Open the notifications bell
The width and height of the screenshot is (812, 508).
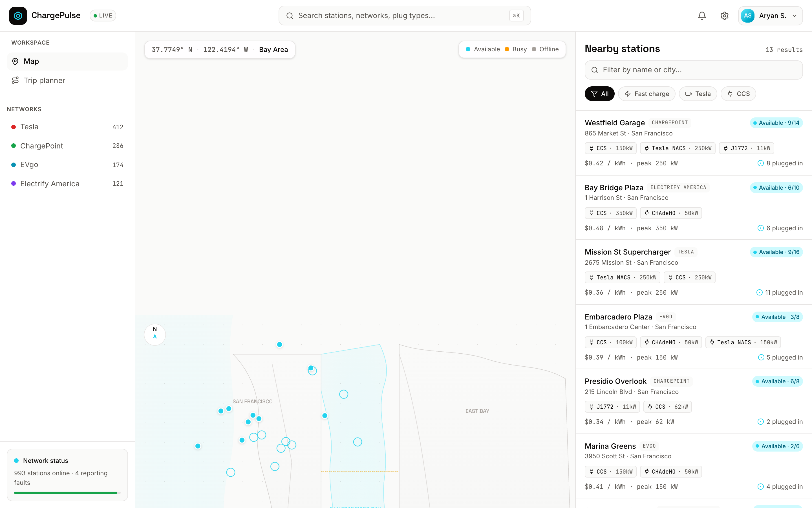pyautogui.click(x=702, y=16)
